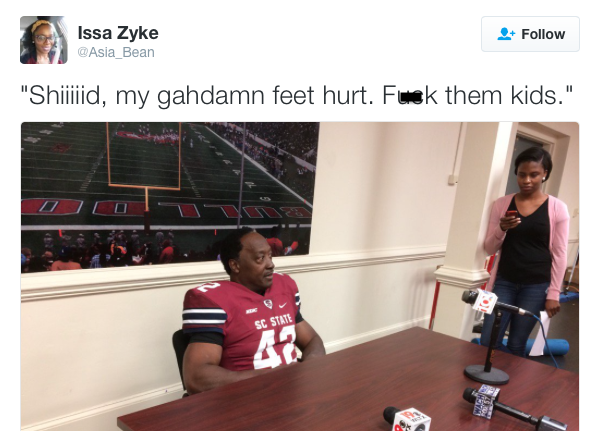
Task: Click the @Asia_Bean handle
Action: point(116,52)
